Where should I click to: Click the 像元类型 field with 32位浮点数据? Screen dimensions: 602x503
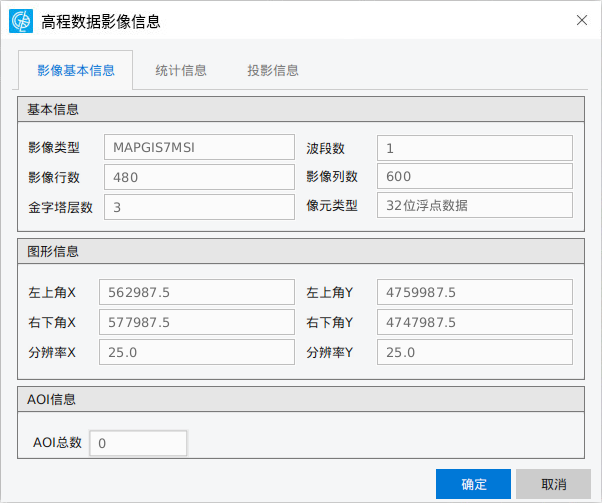click(474, 206)
